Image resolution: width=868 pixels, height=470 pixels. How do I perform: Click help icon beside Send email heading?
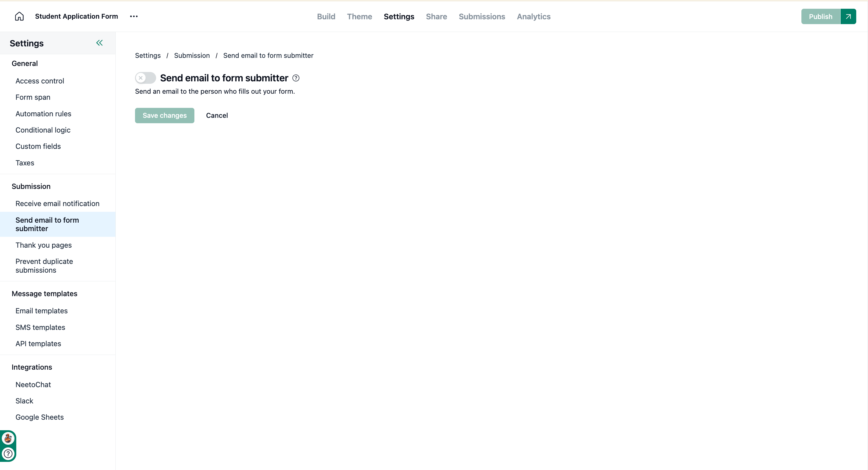point(296,78)
